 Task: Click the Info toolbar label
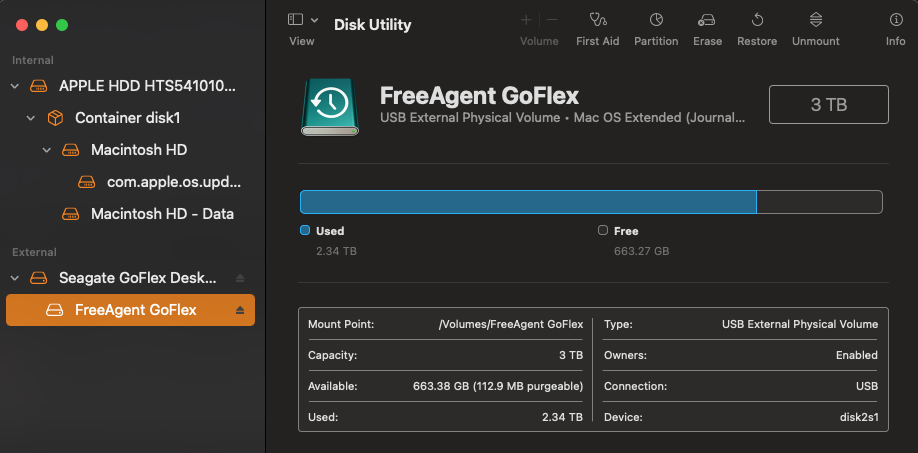(896, 42)
